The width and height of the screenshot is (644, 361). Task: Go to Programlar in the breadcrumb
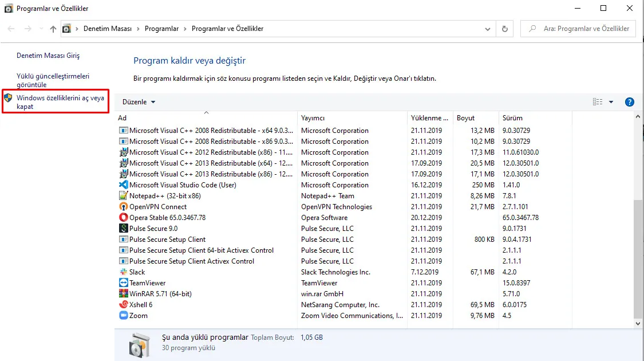coord(162,29)
